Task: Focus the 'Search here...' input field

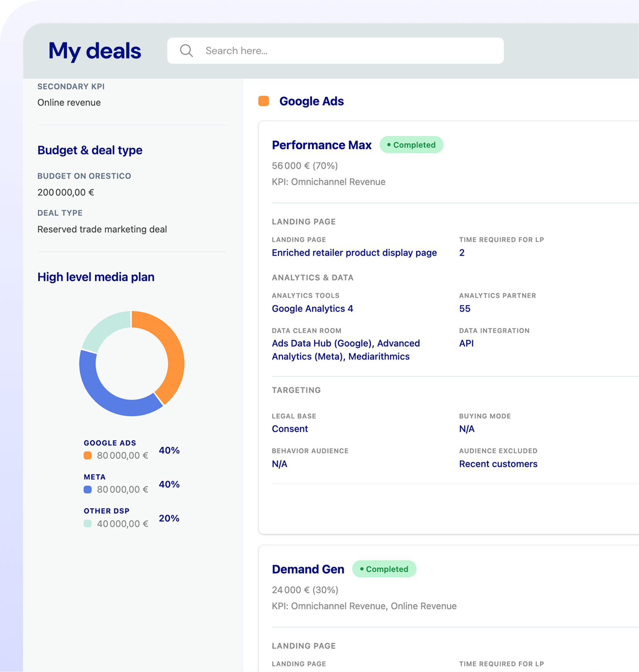Action: coord(336,51)
